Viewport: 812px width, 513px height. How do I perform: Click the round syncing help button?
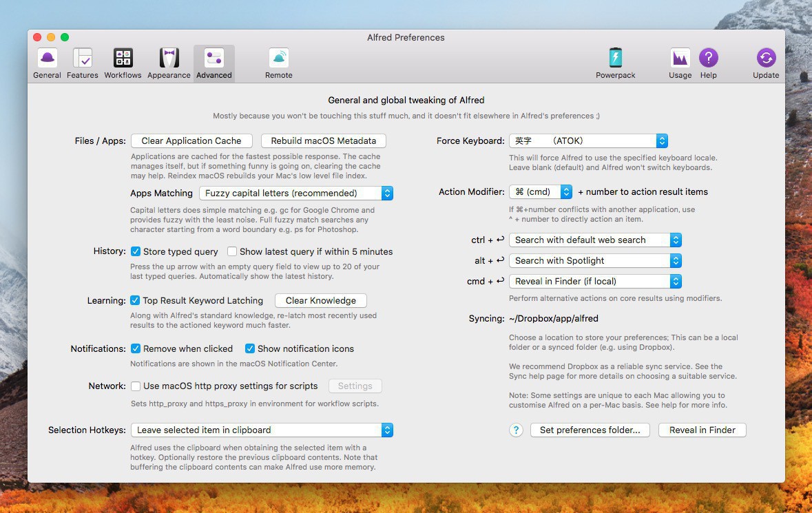click(x=516, y=430)
